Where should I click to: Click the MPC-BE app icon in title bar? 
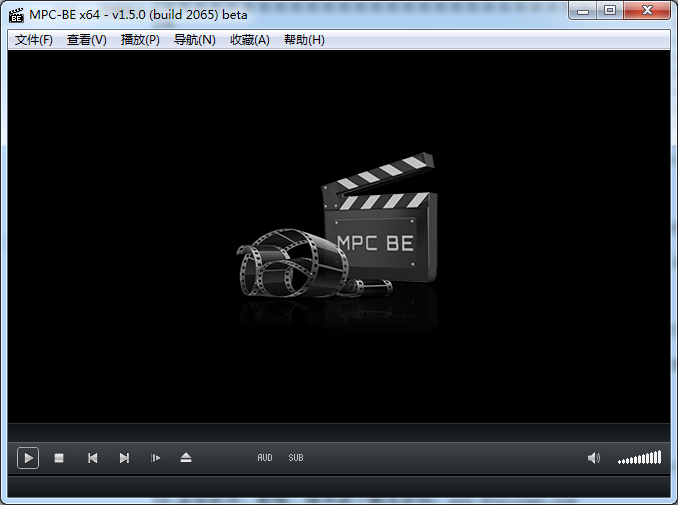(x=16, y=15)
